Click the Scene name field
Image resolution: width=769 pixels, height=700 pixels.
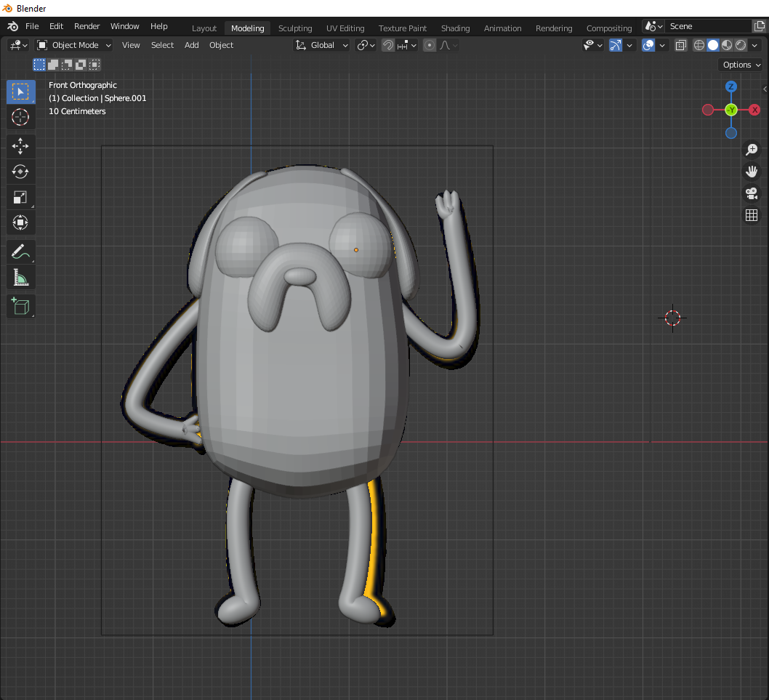tap(709, 26)
